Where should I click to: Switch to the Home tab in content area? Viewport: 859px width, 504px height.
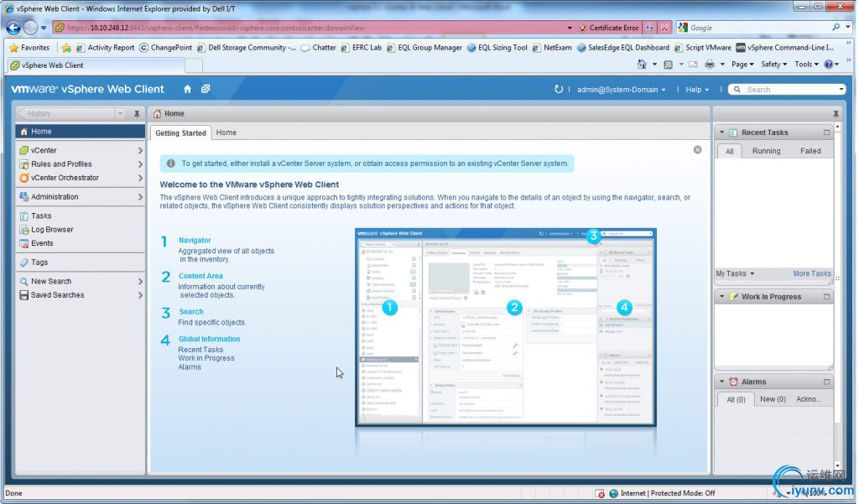click(x=226, y=132)
